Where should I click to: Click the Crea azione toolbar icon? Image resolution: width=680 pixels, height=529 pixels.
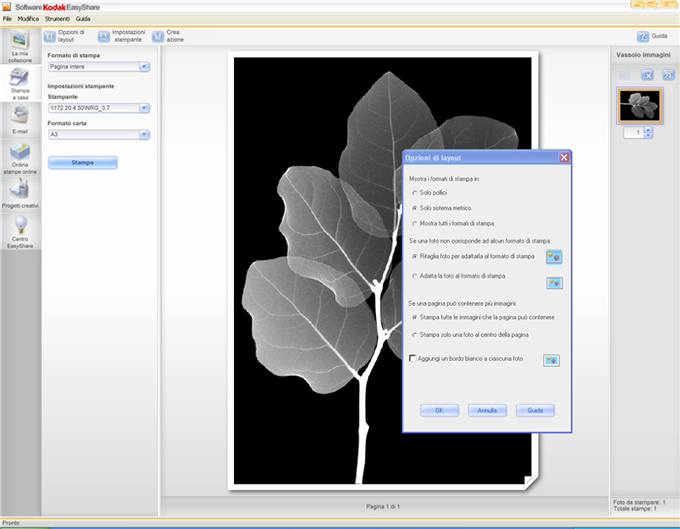pos(158,36)
